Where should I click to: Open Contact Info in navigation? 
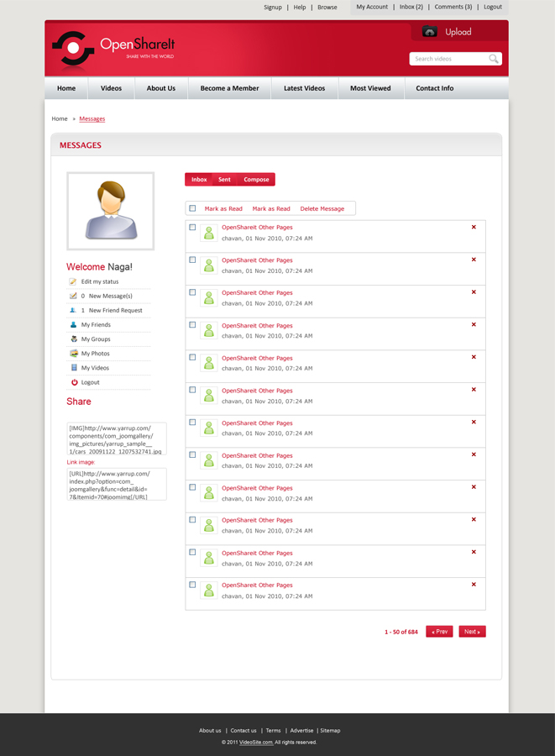click(x=435, y=88)
